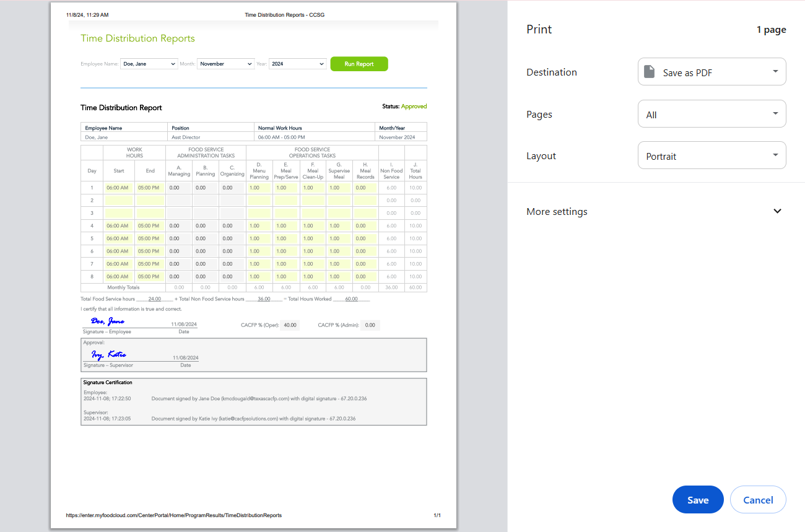The height and width of the screenshot is (532, 805).
Task: Click the CACFP % (Oper) 40.00 field
Action: point(290,325)
